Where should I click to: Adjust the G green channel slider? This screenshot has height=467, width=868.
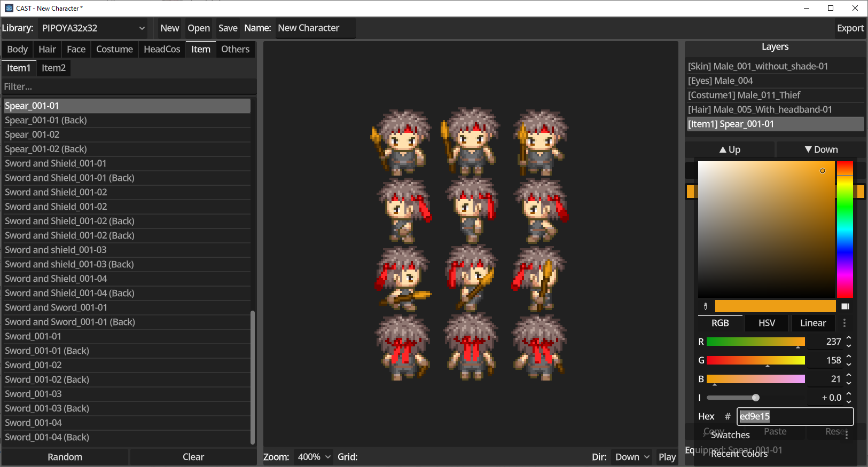click(755, 360)
